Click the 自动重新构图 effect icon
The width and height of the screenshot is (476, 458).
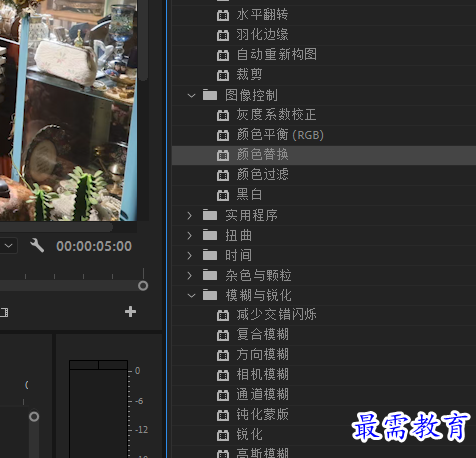tap(223, 55)
